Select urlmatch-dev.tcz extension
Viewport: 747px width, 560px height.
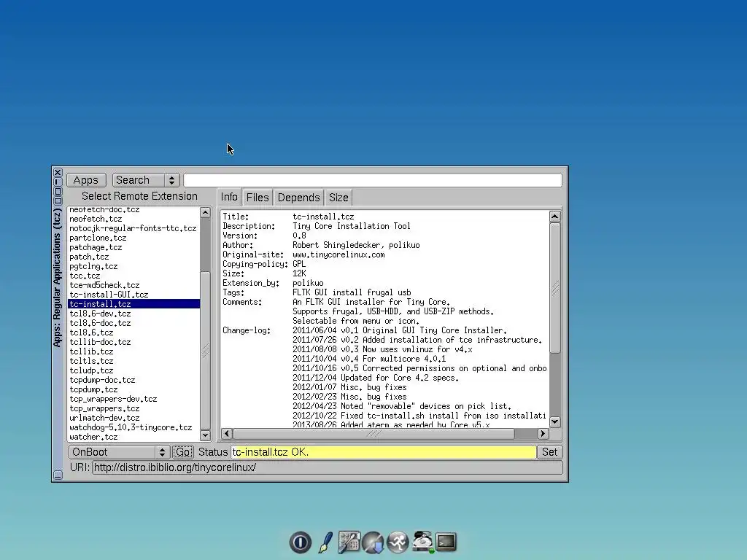(x=133, y=418)
